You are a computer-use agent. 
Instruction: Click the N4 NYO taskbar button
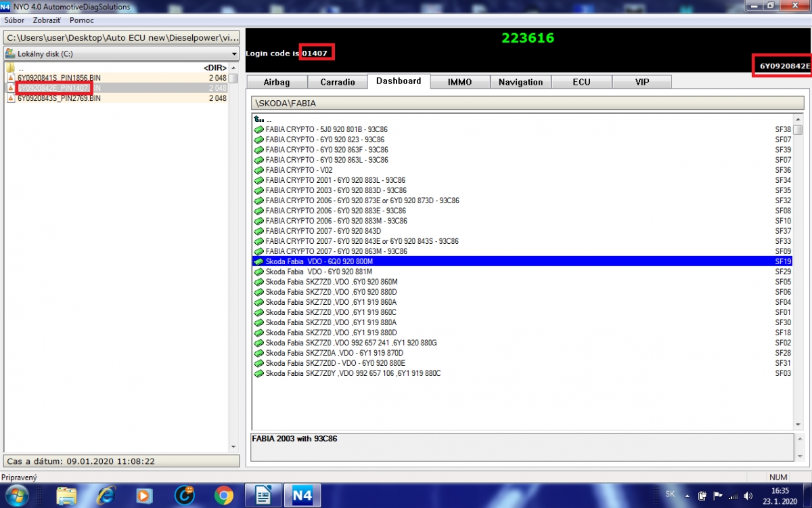(x=302, y=496)
